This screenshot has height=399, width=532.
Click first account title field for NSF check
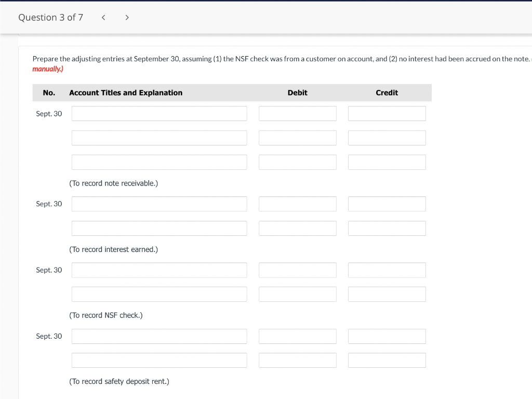[x=159, y=270]
